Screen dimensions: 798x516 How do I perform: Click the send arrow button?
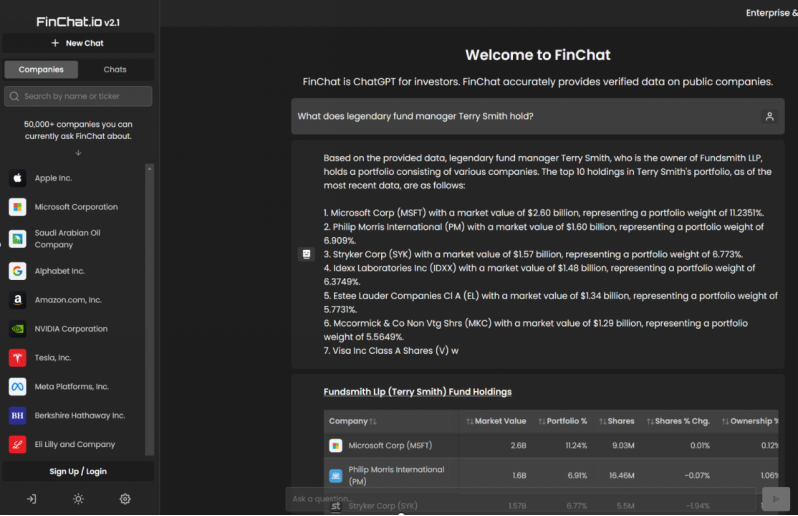point(776,499)
